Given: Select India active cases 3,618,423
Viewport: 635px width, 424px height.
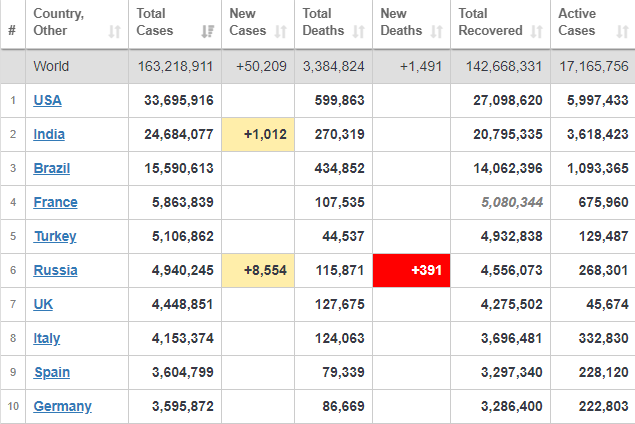Looking at the screenshot, I should 598,134.
